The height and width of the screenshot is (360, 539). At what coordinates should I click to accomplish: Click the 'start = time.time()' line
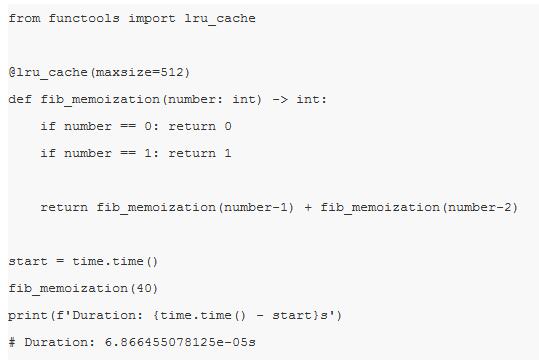click(x=83, y=261)
